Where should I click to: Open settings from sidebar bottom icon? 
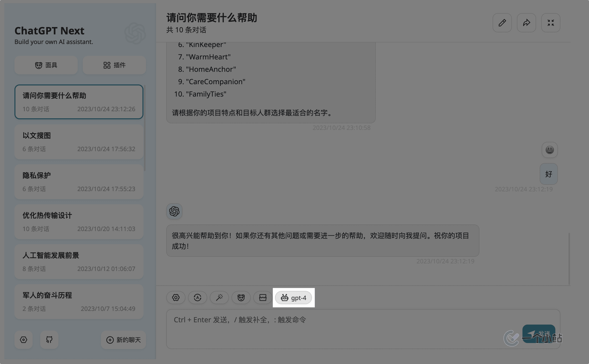click(24, 340)
